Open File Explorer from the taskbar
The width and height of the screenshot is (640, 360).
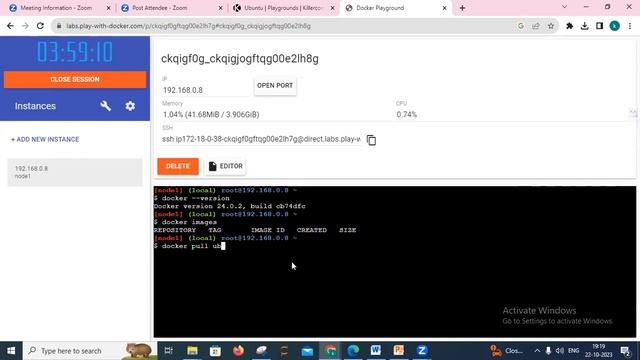(192, 351)
